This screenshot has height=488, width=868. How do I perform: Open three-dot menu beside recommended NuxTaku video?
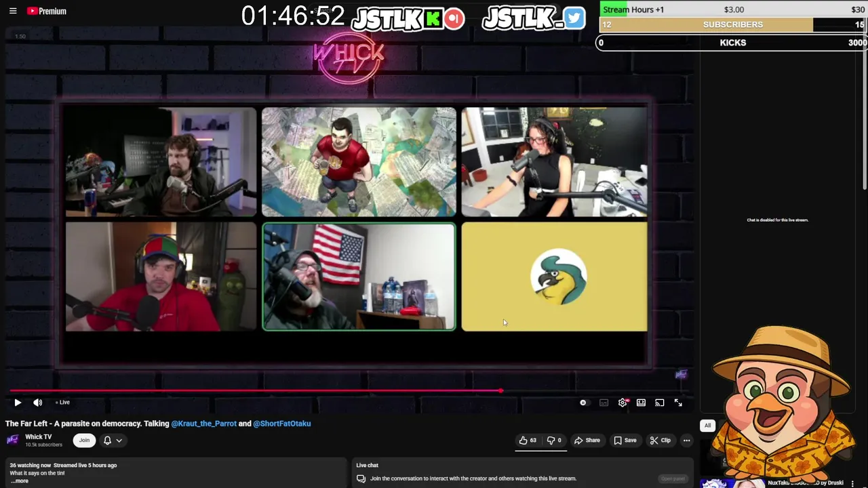(852, 483)
